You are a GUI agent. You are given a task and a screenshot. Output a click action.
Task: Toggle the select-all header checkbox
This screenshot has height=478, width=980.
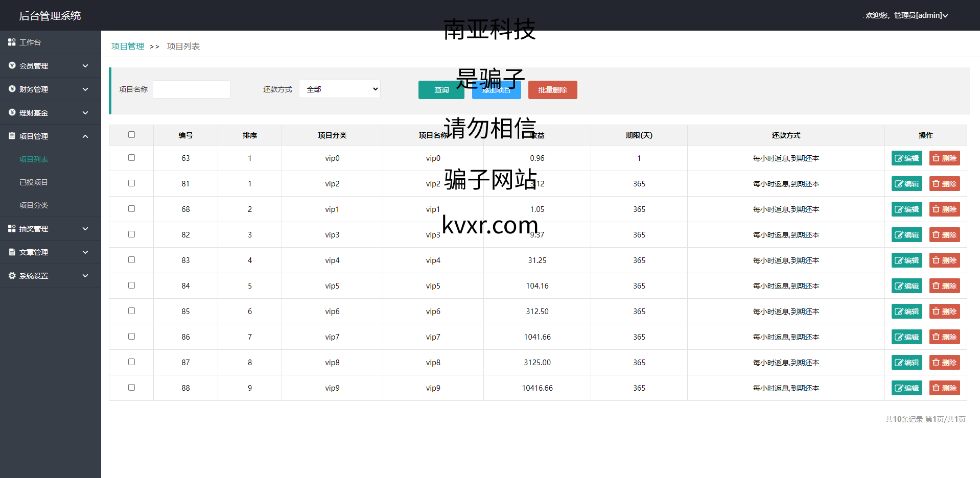[x=131, y=135]
